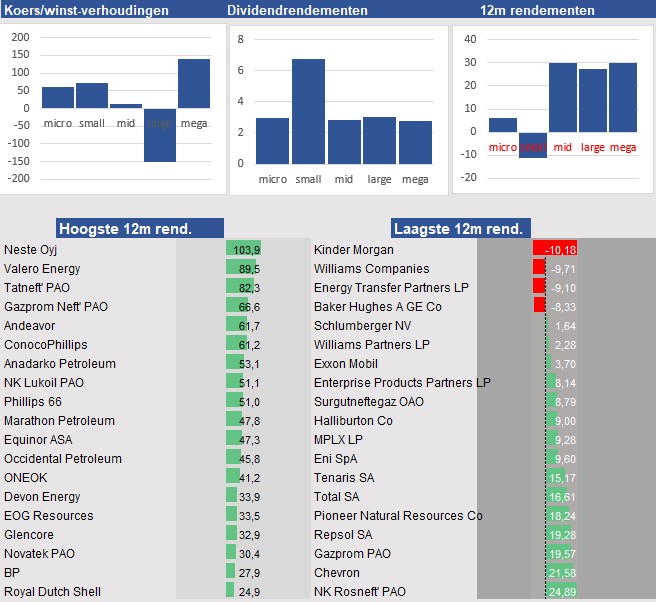656x602 pixels.
Task: Select the BP row label
Action: 12,573
